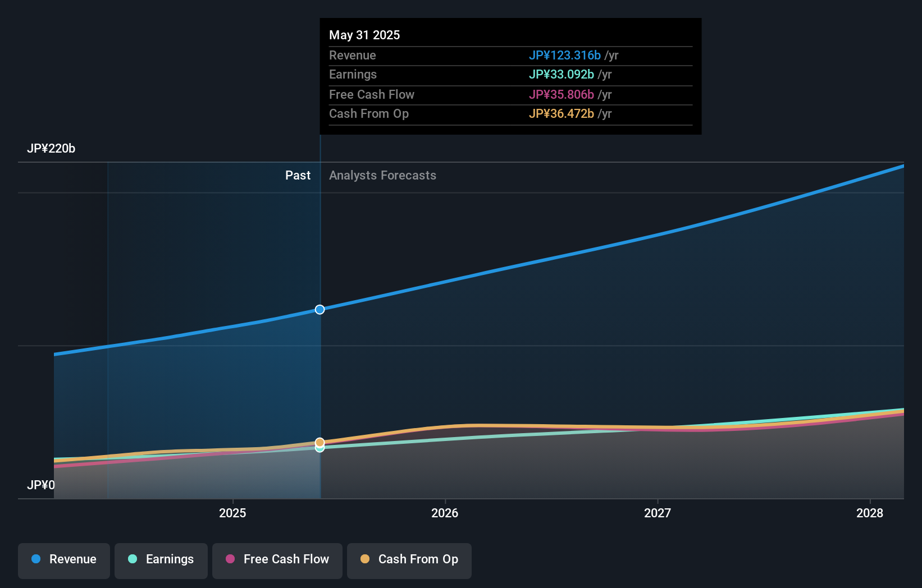Click the JP¥33.092b earnings value
922x588 pixels.
coord(562,75)
